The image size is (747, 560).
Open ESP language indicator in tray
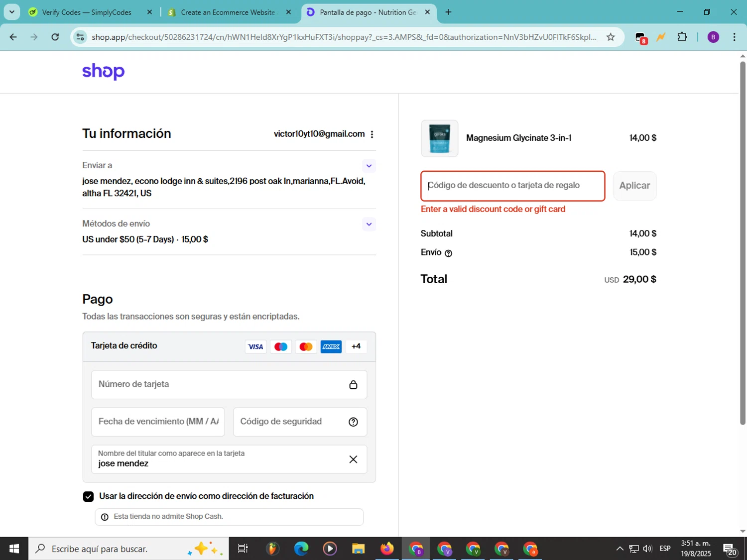pos(665,549)
